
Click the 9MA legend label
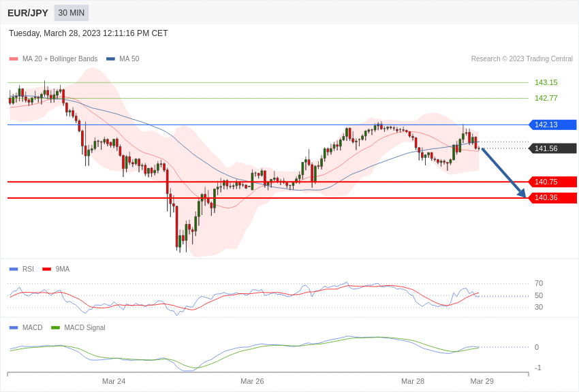tap(63, 269)
